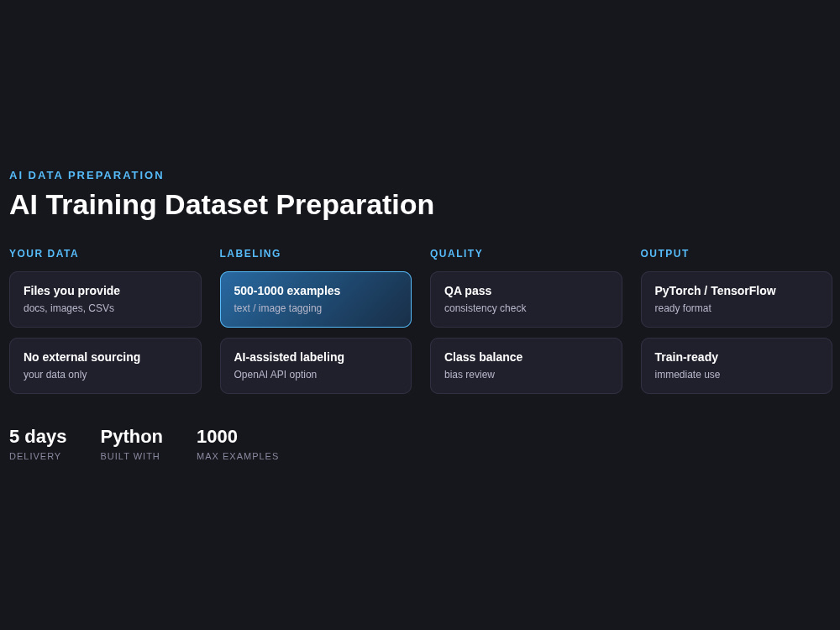Select the 'YOUR DATA' column header

(x=44, y=254)
